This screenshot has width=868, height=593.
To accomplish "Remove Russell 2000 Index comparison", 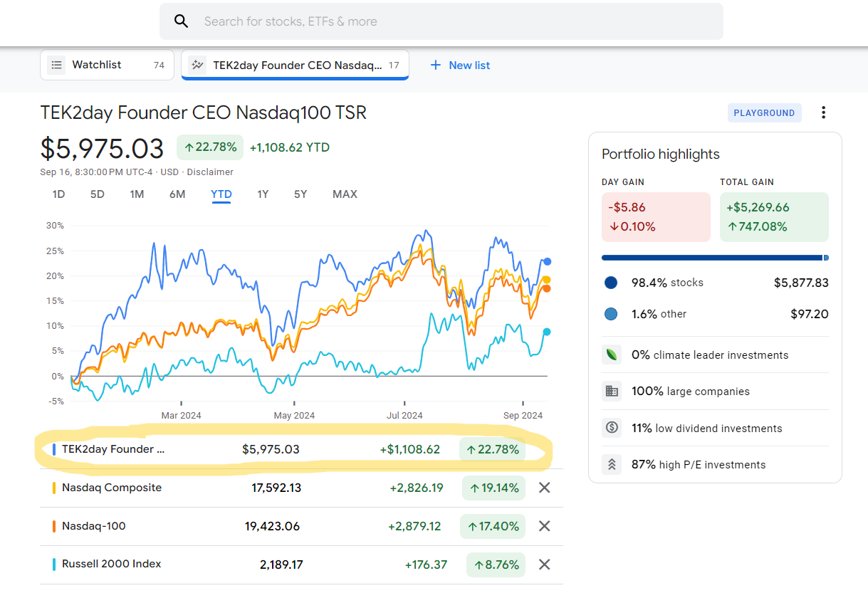I will 544,565.
